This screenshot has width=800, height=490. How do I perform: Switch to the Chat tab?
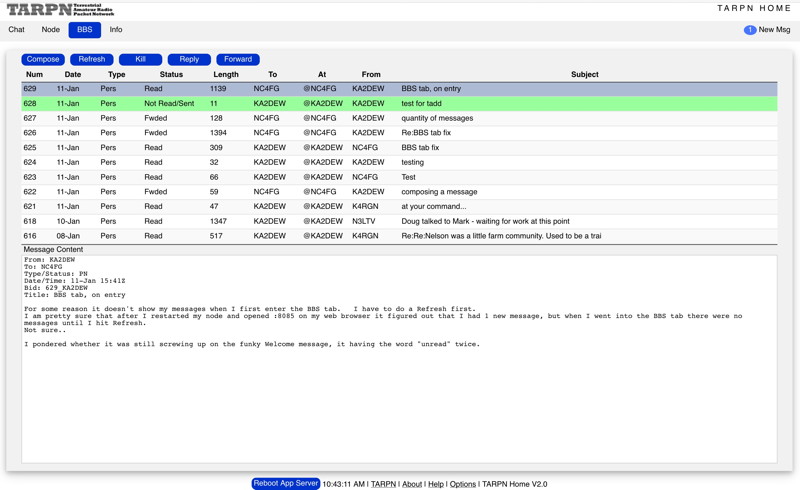coord(16,30)
